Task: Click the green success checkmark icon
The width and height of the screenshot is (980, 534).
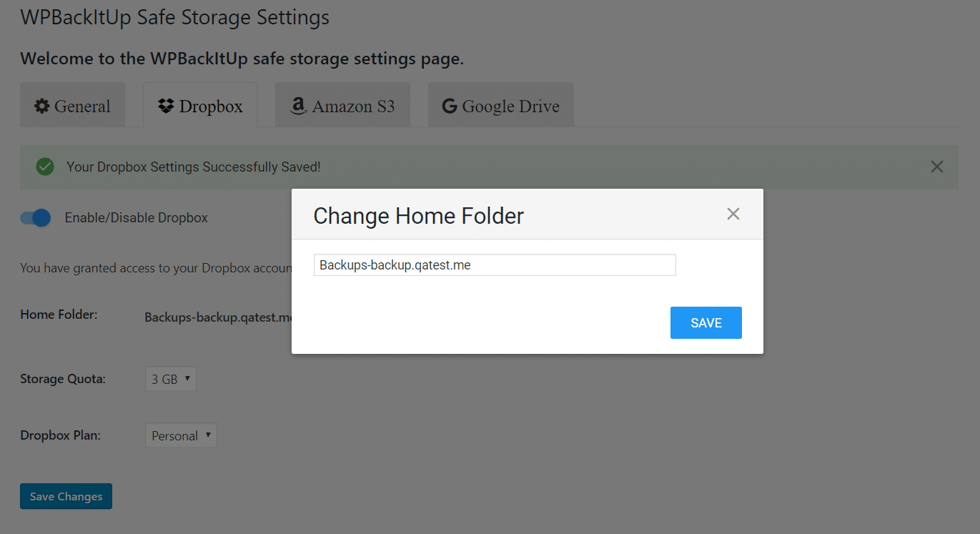Action: click(x=45, y=167)
